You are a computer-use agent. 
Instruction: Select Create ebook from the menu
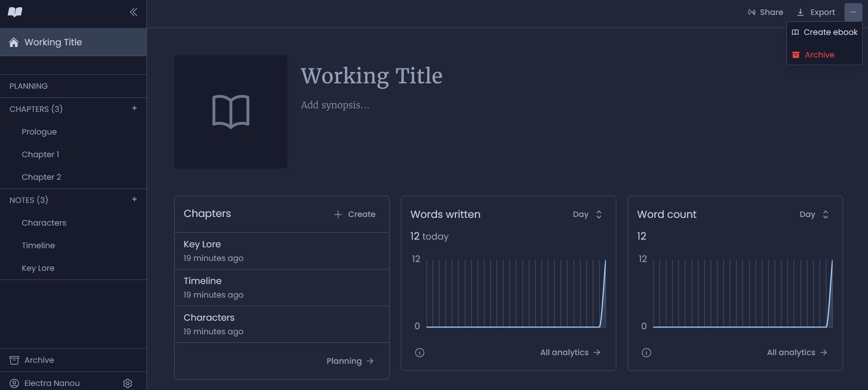pos(824,32)
